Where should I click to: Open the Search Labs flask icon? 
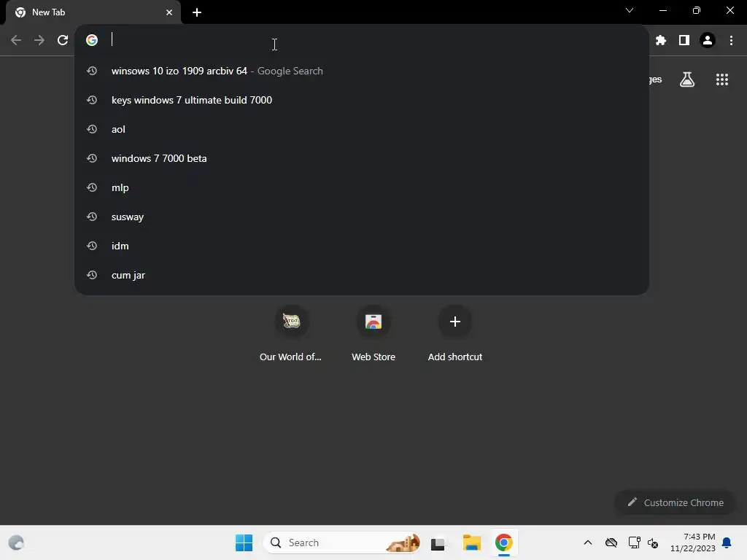coord(687,79)
